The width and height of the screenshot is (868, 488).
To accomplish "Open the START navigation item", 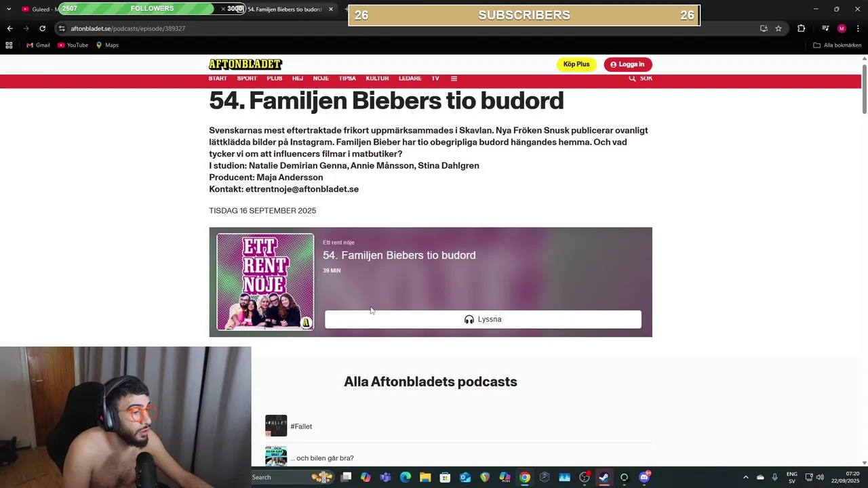I will tap(218, 79).
